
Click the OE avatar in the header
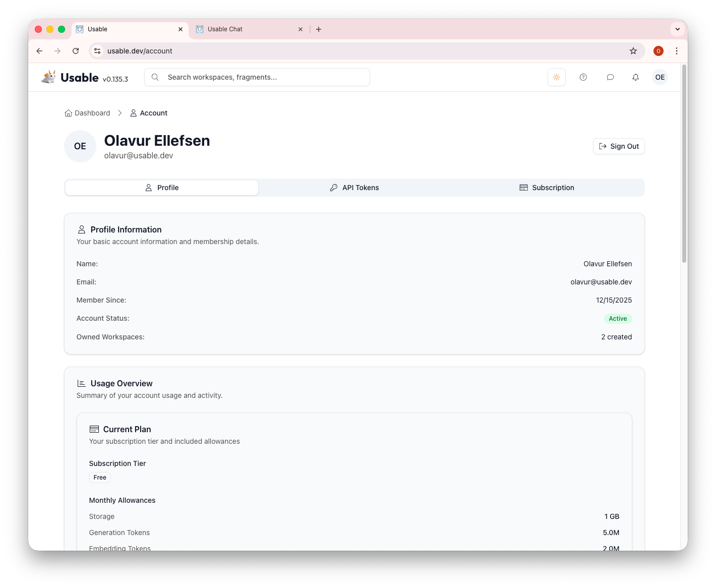click(660, 77)
